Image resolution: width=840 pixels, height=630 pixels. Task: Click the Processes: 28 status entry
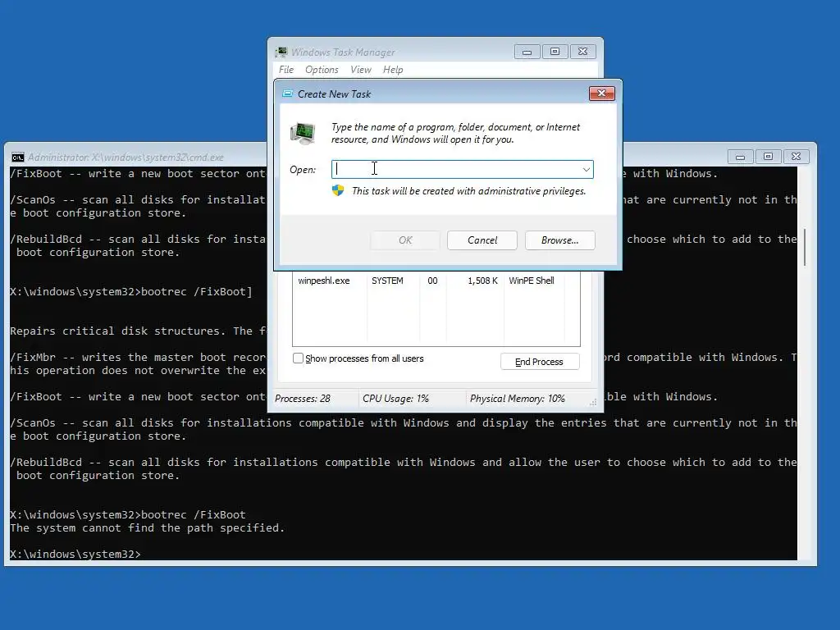click(303, 399)
